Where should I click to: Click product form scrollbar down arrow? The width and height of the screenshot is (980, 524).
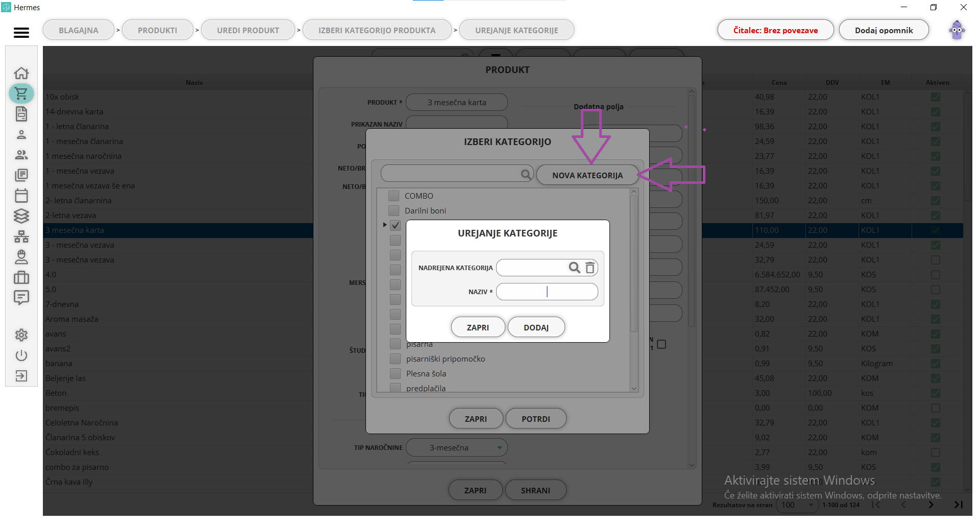tap(692, 465)
